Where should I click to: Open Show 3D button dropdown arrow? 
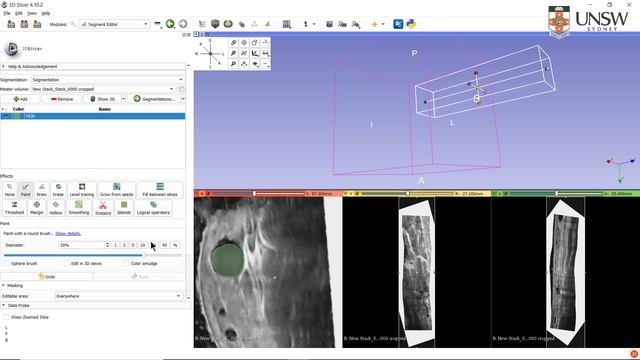124,99
